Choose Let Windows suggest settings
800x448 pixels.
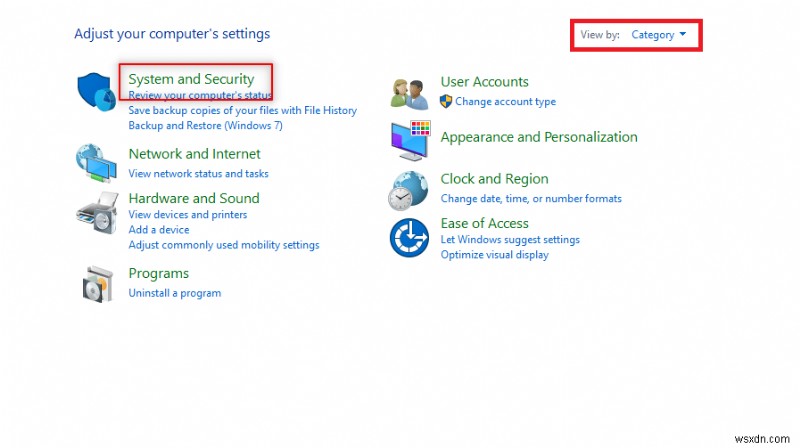510,240
